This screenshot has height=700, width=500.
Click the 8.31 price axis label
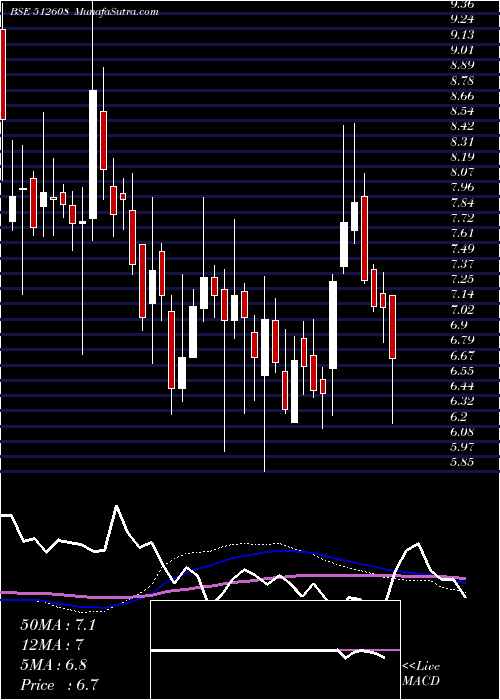click(462, 142)
